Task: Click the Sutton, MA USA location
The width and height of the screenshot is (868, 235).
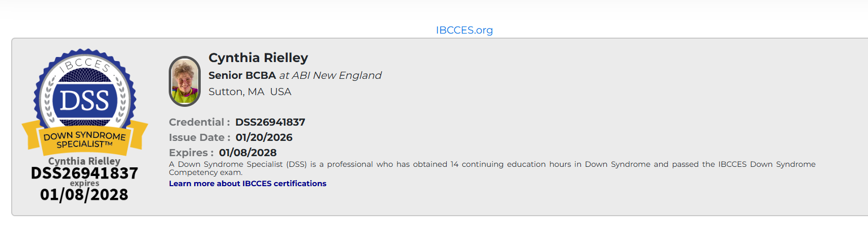Action: click(250, 92)
